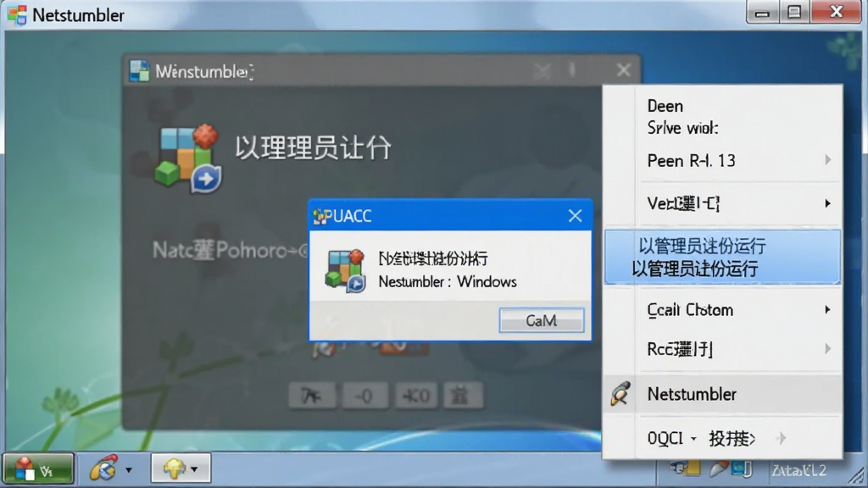Expand the OQCI entry arrow
This screenshot has width=868, height=488.
point(782,438)
